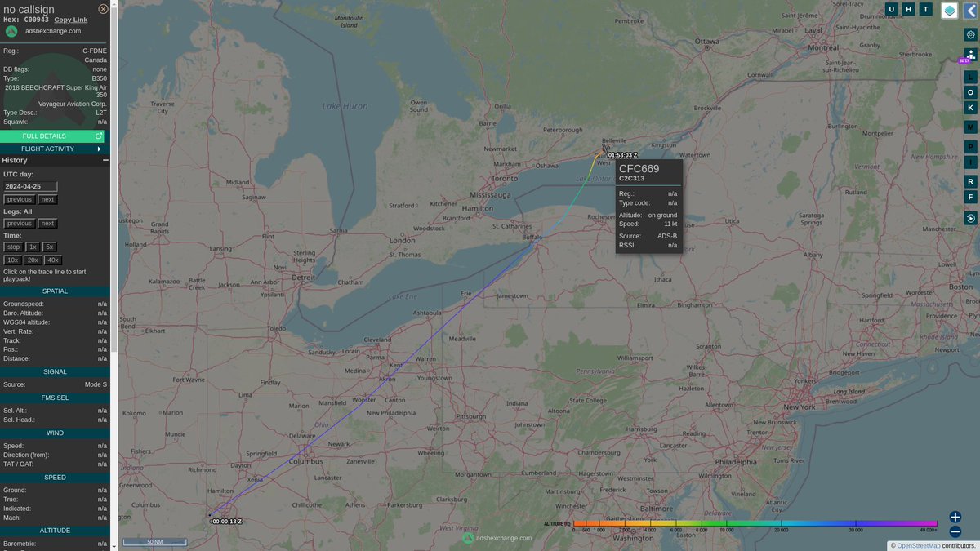Toggle the H map button
Image resolution: width=980 pixels, height=551 pixels.
click(x=908, y=9)
